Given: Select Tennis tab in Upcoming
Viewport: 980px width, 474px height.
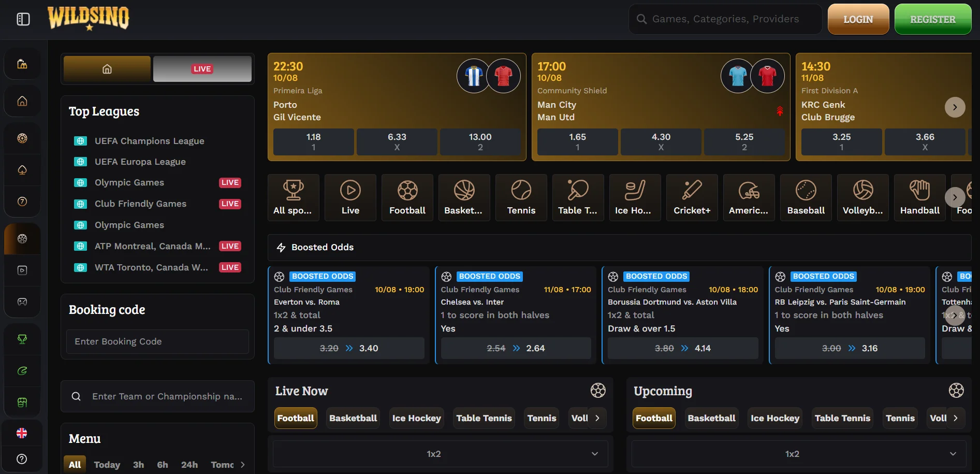Looking at the screenshot, I should coord(900,418).
